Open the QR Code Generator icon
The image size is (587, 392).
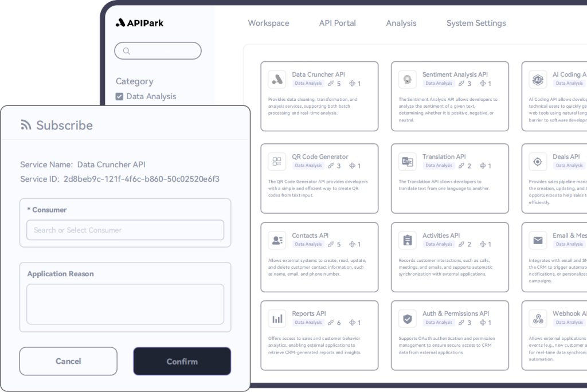click(277, 161)
